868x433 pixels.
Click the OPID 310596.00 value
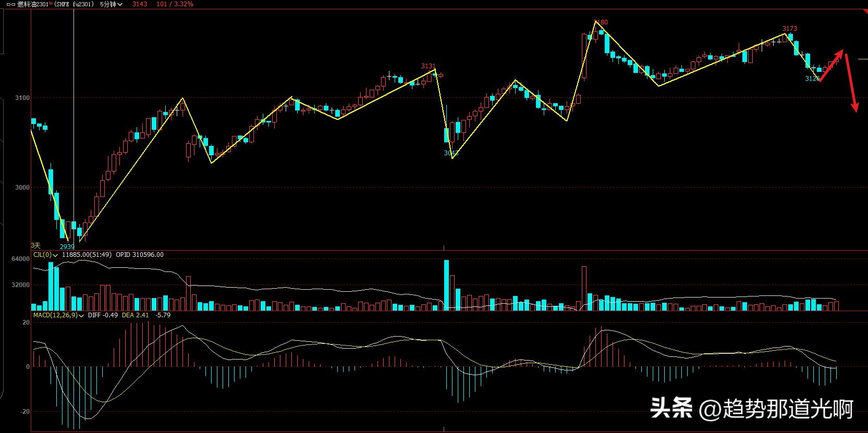[140, 255]
